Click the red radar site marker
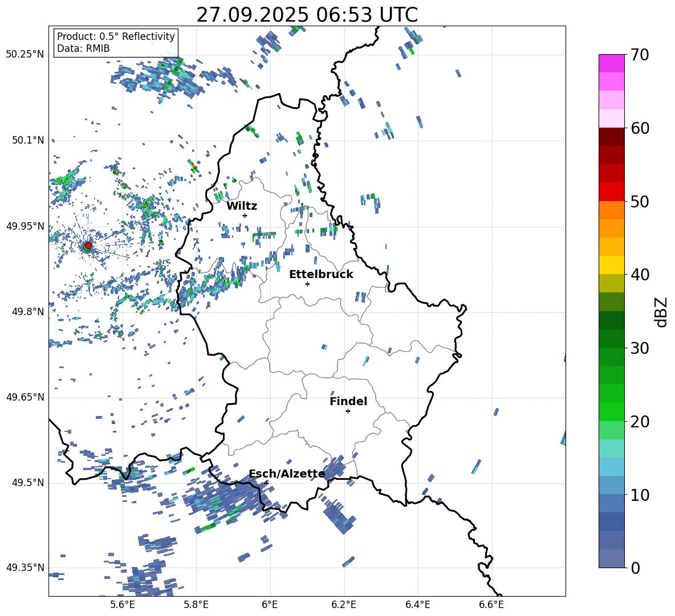This screenshot has height=616, width=675. coord(88,246)
